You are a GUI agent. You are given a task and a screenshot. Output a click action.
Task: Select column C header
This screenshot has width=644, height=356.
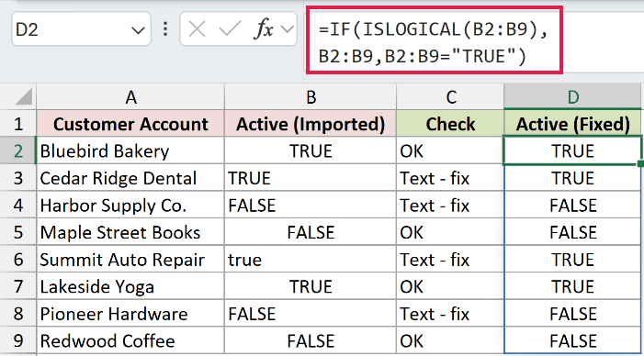(x=450, y=97)
